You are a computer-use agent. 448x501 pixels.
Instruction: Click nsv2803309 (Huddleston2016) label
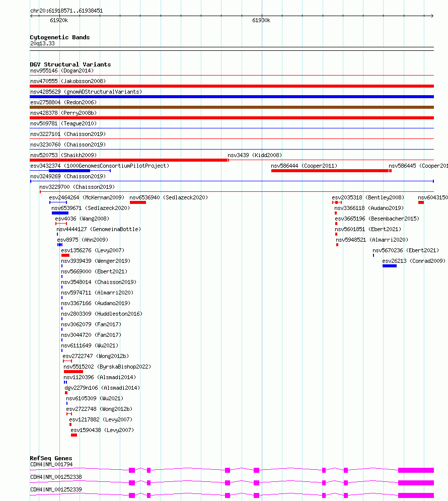(102, 313)
